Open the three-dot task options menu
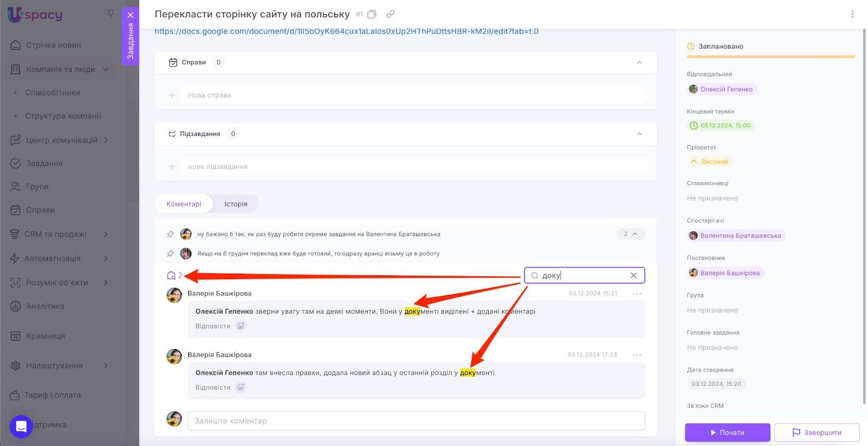The image size is (868, 446). (x=852, y=15)
